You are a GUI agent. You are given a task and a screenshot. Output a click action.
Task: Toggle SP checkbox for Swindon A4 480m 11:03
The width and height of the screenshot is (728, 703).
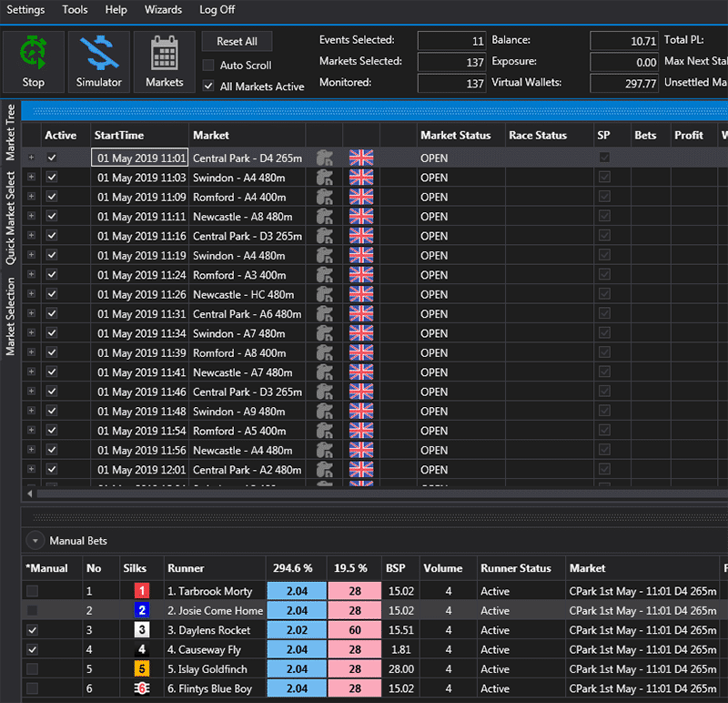(604, 178)
